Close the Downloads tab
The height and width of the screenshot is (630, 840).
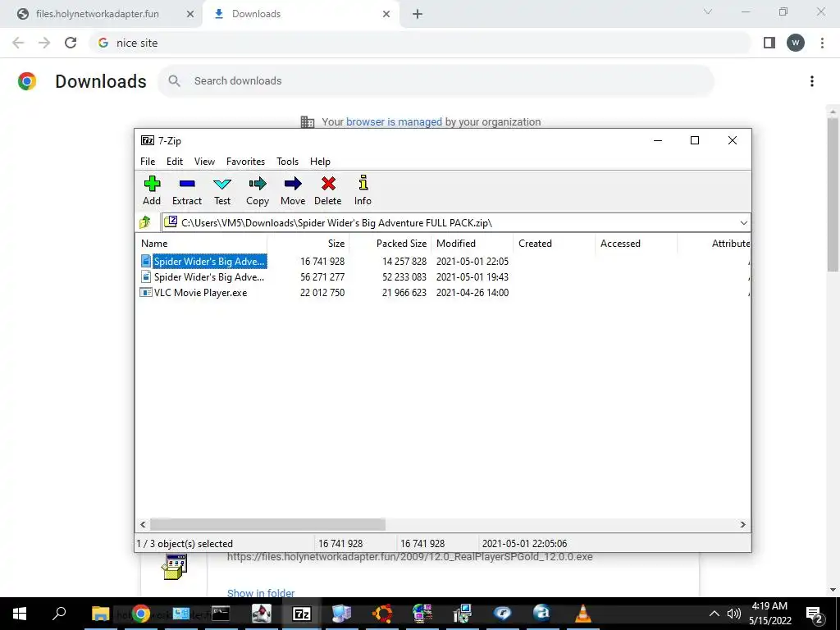coord(386,14)
